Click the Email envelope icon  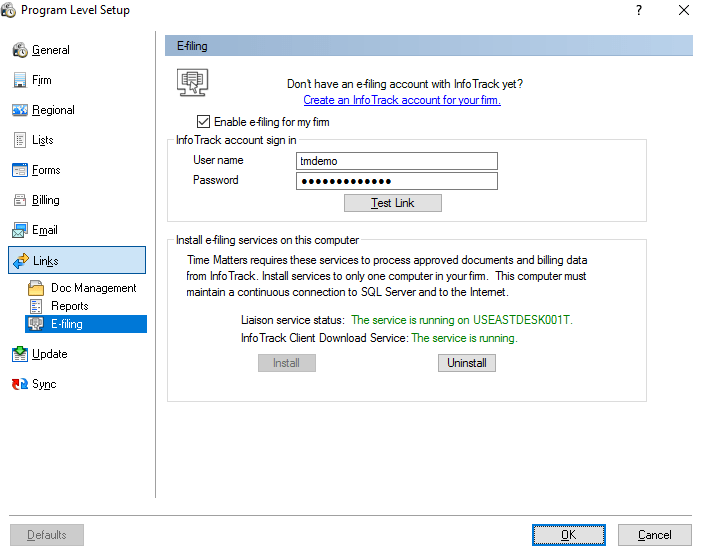click(x=20, y=230)
